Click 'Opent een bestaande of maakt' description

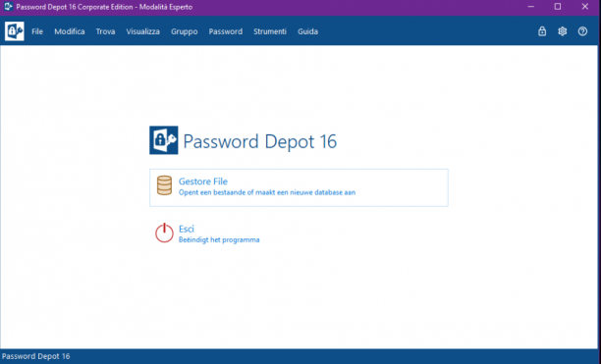(x=267, y=192)
